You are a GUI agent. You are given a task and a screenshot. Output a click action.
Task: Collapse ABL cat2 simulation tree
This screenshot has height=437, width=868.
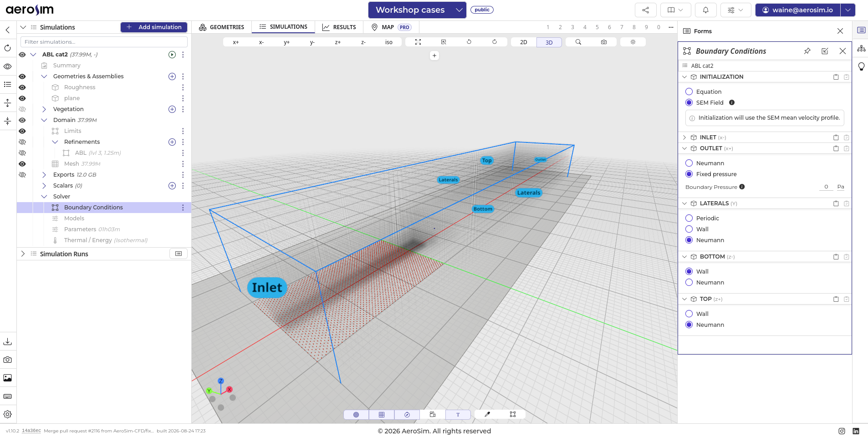33,55
